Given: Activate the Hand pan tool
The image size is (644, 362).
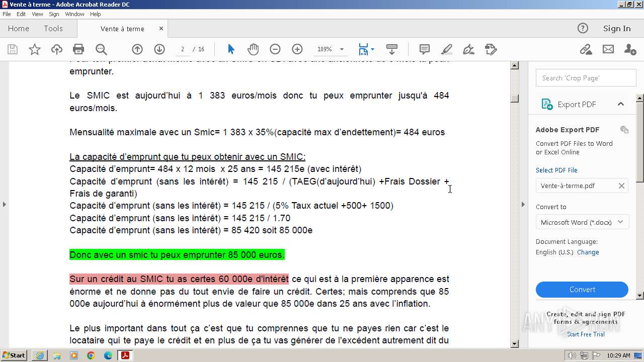Looking at the screenshot, I should [253, 49].
